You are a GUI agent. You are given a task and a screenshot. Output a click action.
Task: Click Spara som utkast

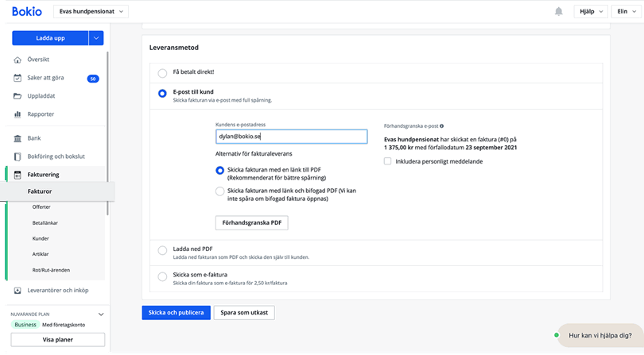coord(244,313)
